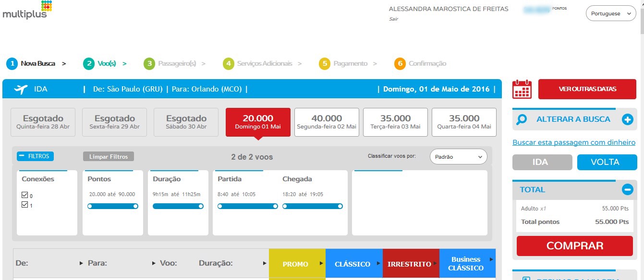Image resolution: width=644 pixels, height=280 pixels.
Task: Click the Pontos range slider left handle
Action: click(x=90, y=206)
